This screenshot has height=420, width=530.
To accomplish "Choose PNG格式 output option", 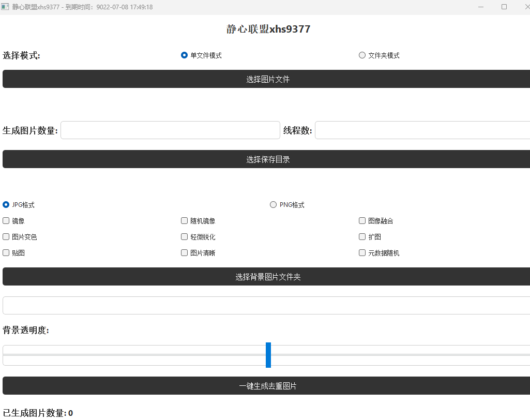I will tap(273, 205).
